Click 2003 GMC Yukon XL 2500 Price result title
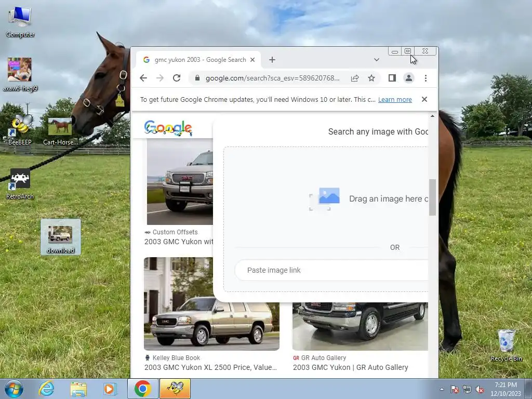Viewport: 532px width, 399px height. click(210, 367)
